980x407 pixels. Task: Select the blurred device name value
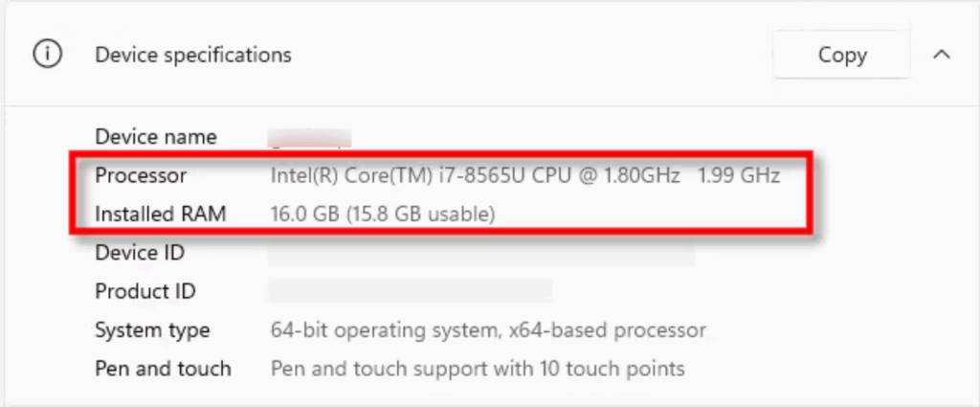309,138
